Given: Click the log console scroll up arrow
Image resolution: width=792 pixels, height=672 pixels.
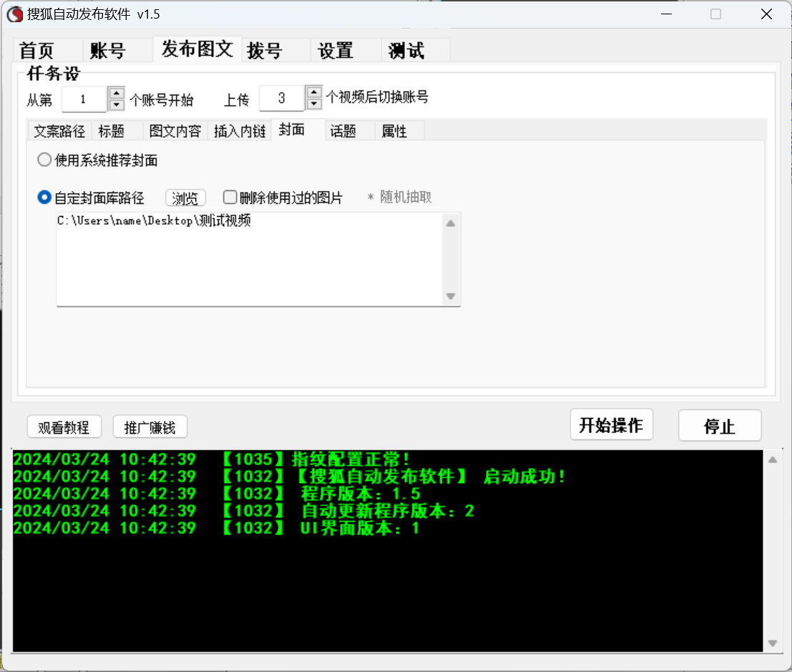Looking at the screenshot, I should 773,459.
